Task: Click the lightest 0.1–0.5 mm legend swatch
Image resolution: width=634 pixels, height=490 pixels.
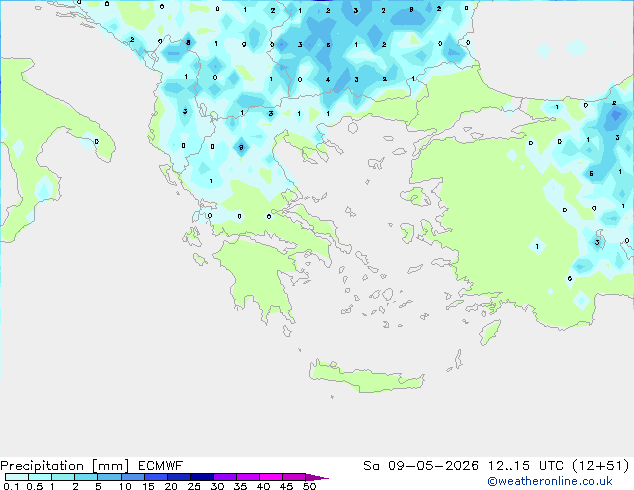Action: tap(17, 477)
